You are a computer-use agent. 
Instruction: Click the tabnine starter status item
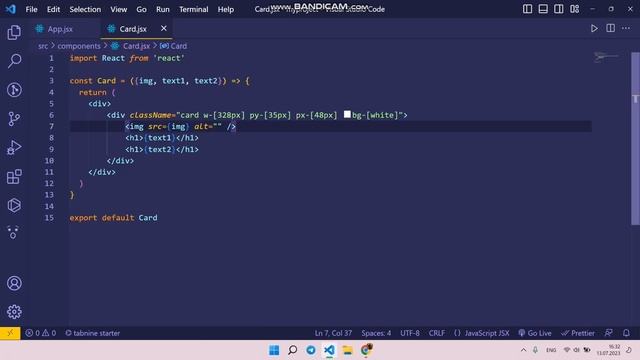click(93, 333)
